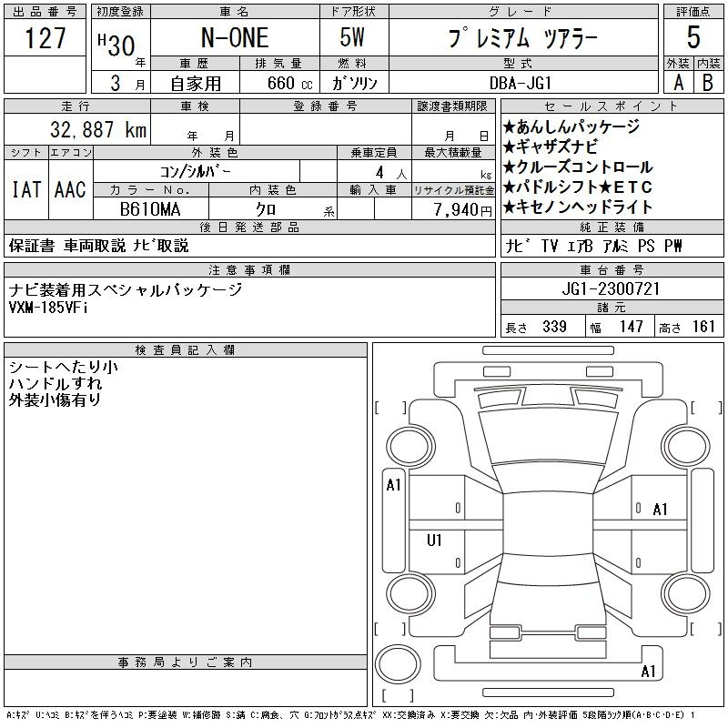
Task: Click the interior grade letter B
Action: point(708,83)
